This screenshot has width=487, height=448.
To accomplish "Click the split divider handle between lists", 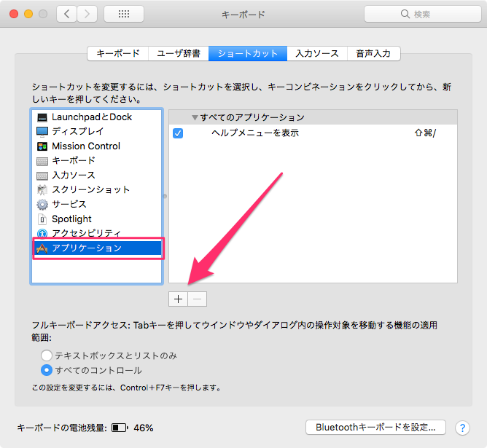I will 165,196.
